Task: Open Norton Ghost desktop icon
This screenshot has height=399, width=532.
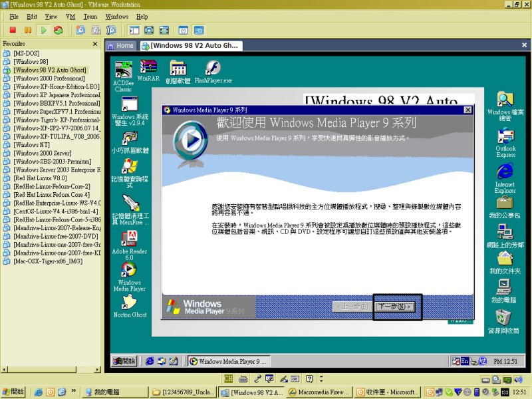Action: click(130, 306)
